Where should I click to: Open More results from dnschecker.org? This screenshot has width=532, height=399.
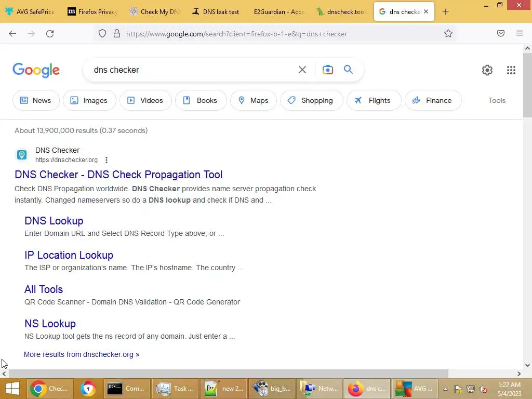click(82, 354)
